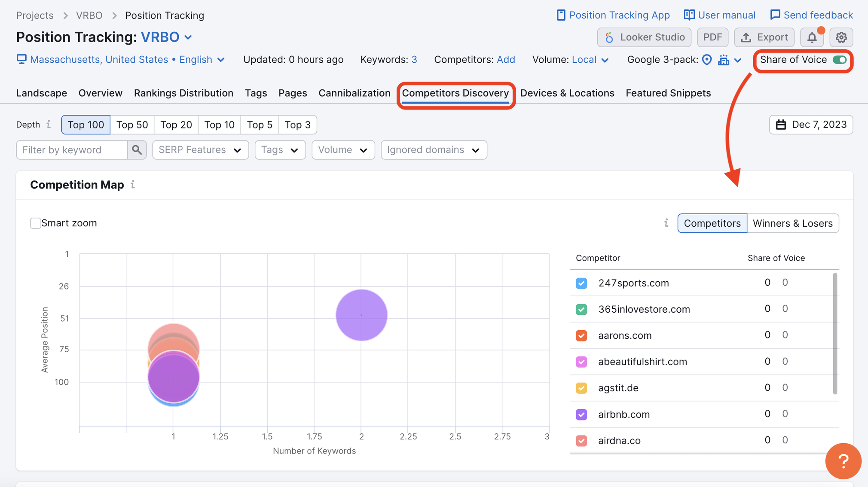
Task: Go to Projects breadcrumb
Action: coord(35,15)
